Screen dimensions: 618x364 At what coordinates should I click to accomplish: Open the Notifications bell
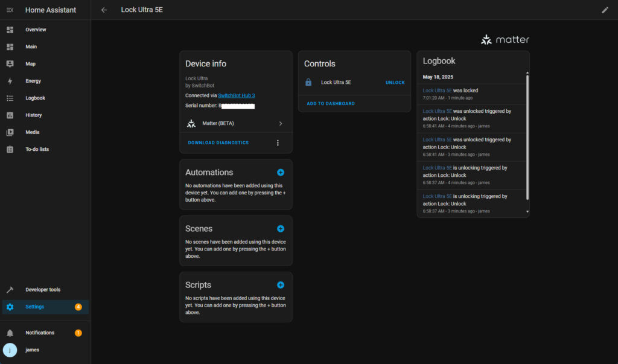coord(10,333)
